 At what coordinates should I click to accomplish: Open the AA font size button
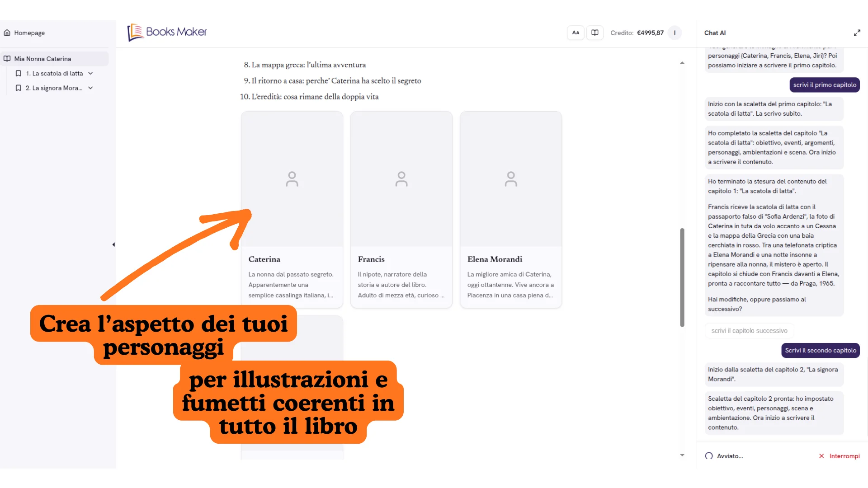(576, 33)
